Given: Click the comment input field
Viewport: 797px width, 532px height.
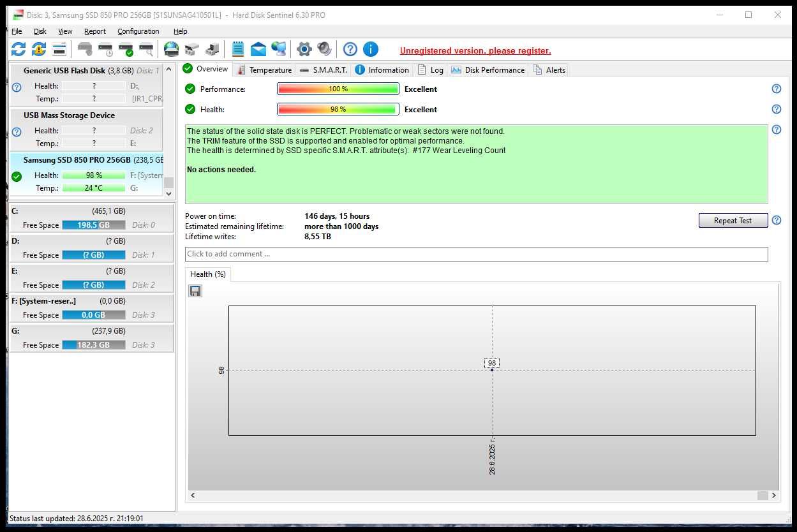Looking at the screenshot, I should tap(476, 254).
